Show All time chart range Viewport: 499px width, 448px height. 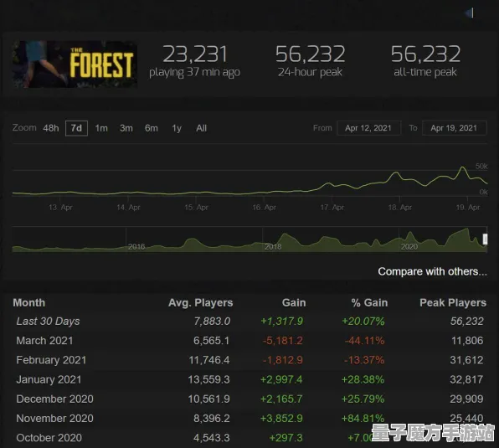click(202, 128)
